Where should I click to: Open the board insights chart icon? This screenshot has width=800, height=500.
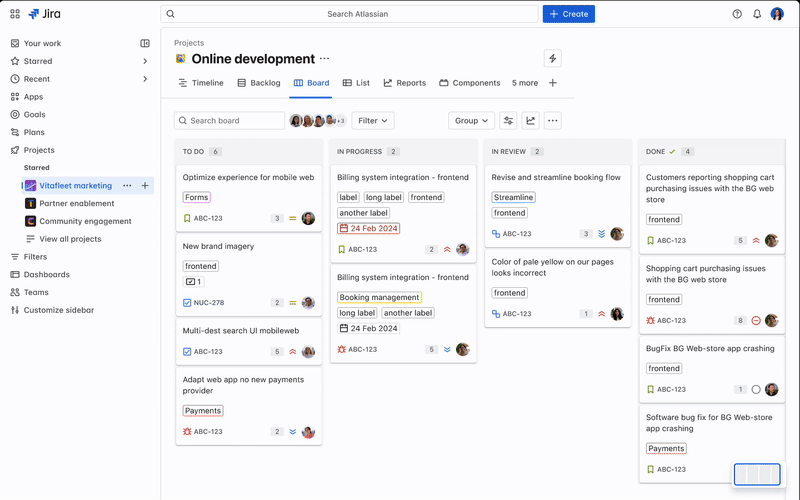(x=531, y=120)
